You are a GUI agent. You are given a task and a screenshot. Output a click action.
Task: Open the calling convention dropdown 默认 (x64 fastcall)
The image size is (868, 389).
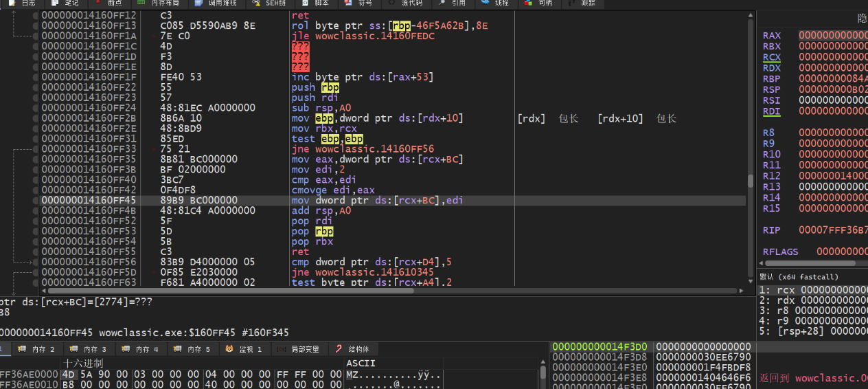[x=813, y=276]
